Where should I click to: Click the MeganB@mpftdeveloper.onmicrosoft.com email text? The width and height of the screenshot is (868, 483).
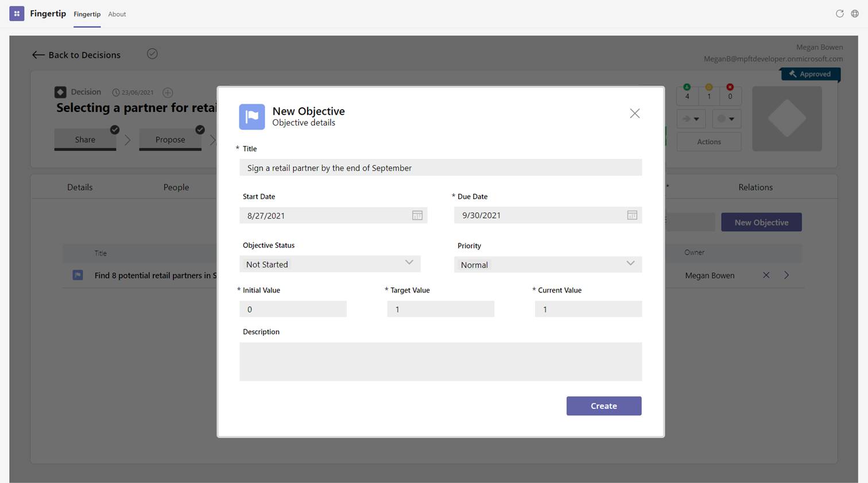(x=773, y=59)
